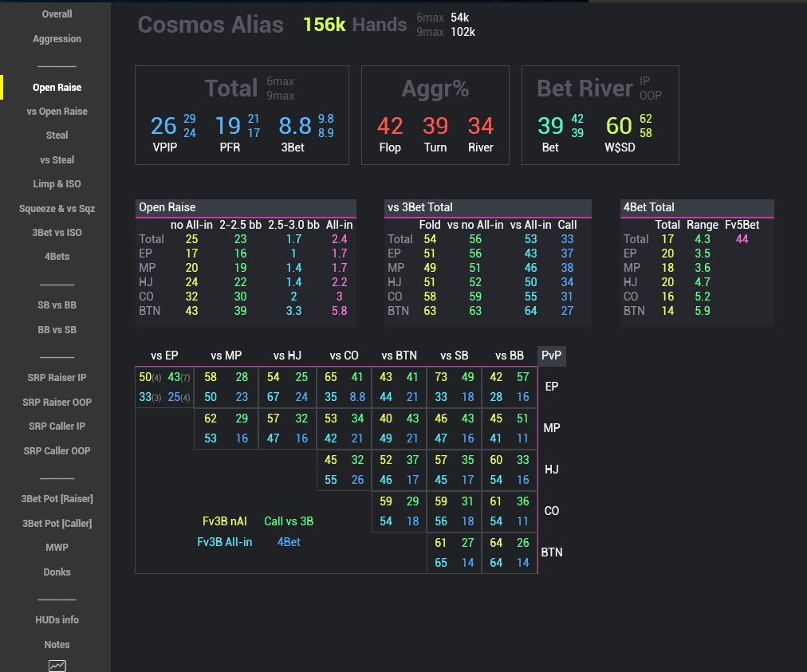View the Steal statistics page

coord(57,136)
